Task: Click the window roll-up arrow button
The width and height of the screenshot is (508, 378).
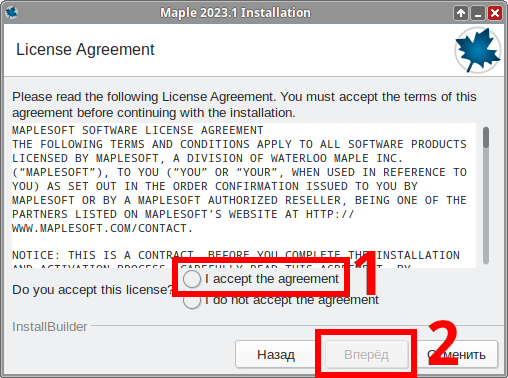Action: (461, 13)
